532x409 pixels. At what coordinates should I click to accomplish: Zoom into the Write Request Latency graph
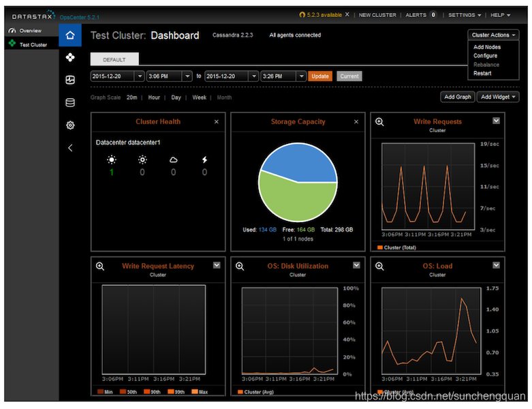[99, 266]
